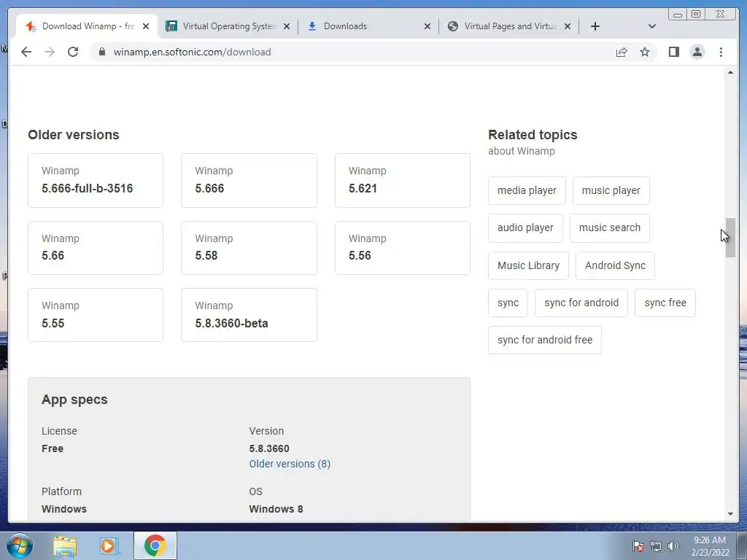Image resolution: width=747 pixels, height=560 pixels.
Task: Open the Windows Start menu
Action: (x=19, y=545)
